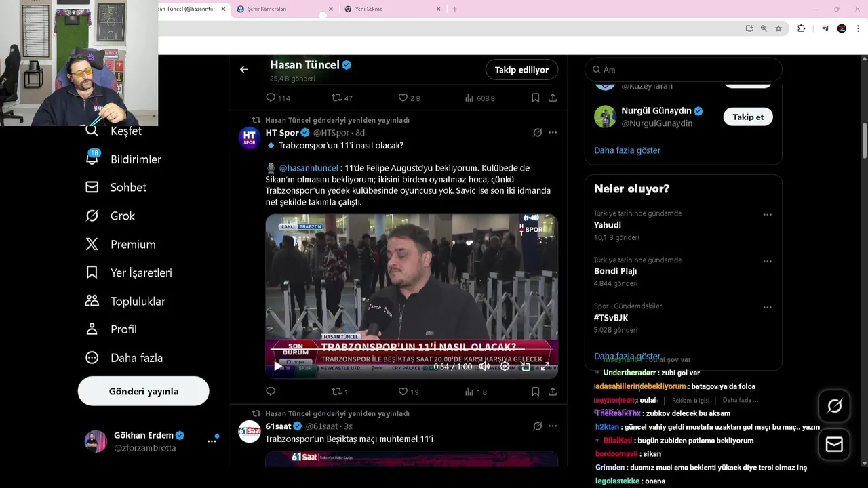Expand the Daha fazla sidebar menu
Viewport: 868px width, 488px height.
124,357
